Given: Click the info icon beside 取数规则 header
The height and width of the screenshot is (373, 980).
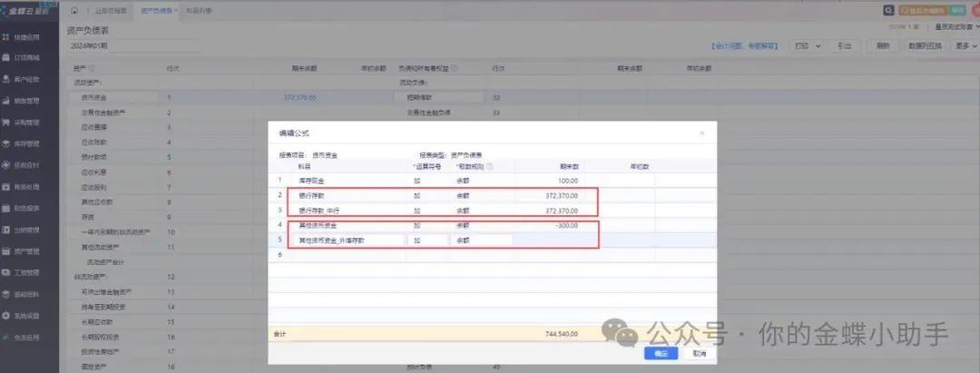Looking at the screenshot, I should tap(490, 166).
